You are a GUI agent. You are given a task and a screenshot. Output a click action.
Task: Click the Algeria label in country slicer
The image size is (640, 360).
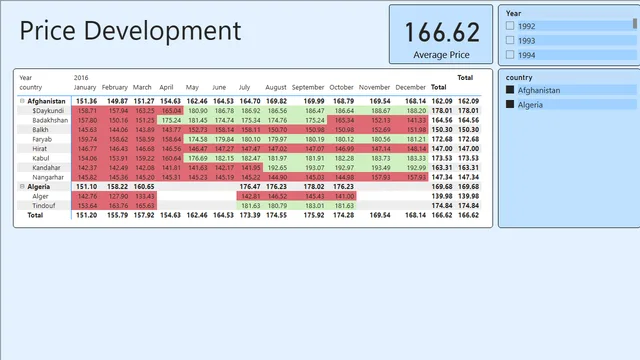(x=530, y=104)
